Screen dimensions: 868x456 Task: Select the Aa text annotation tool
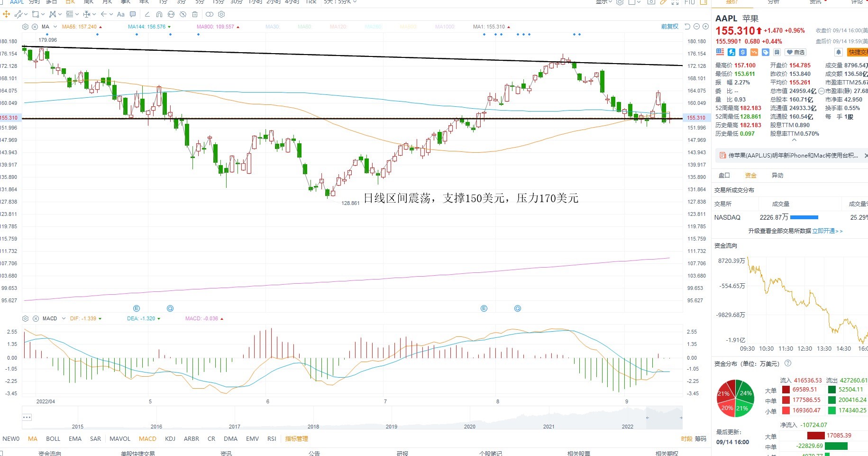121,14
